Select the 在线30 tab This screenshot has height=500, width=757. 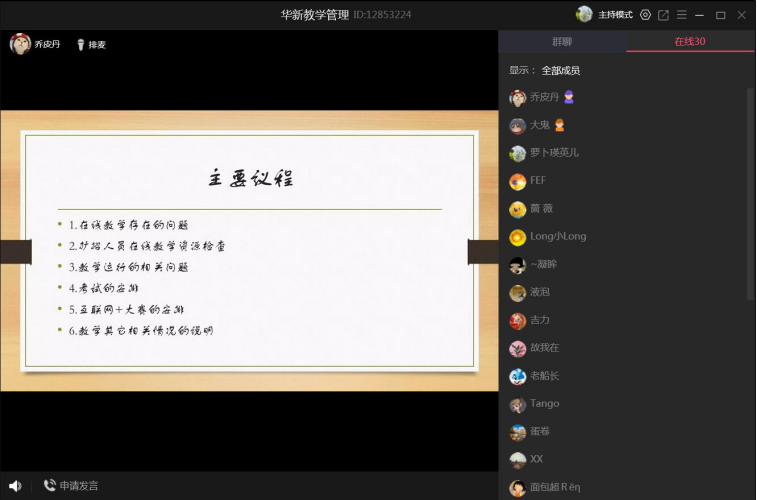pyautogui.click(x=690, y=42)
